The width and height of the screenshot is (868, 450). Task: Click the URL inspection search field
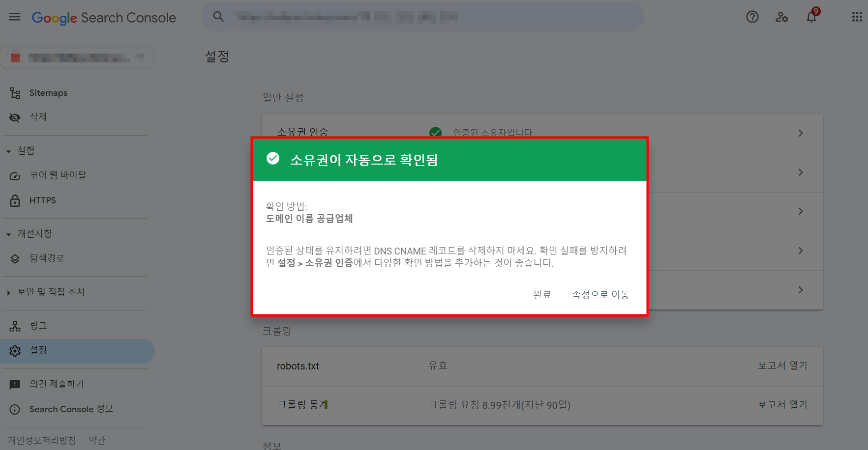pos(423,17)
